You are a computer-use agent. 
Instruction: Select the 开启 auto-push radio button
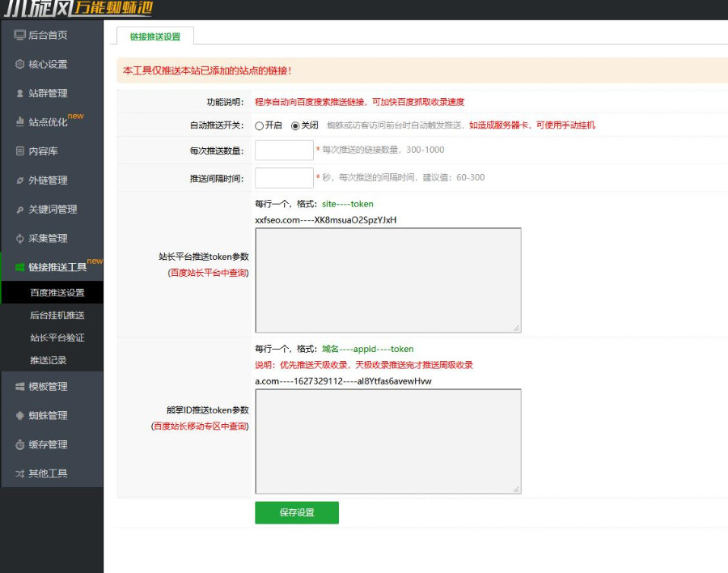tap(260, 125)
